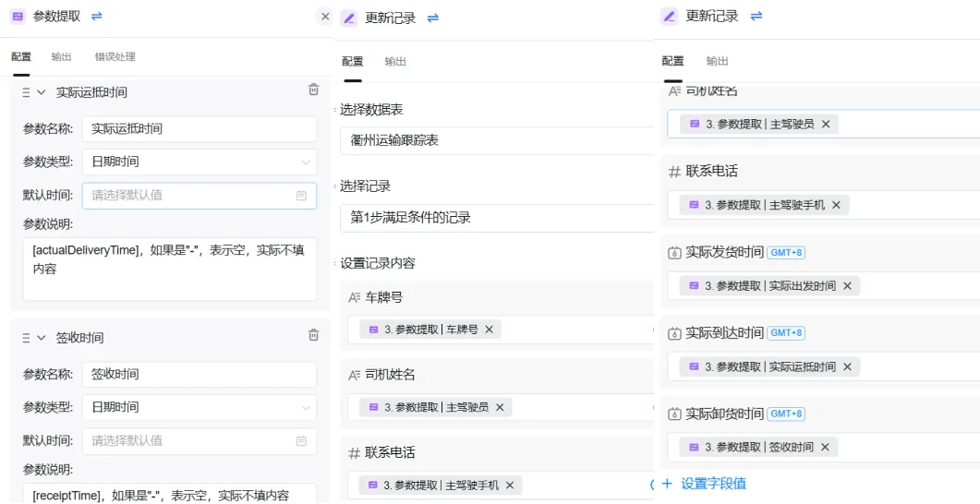Open 选择记录 dropdown 第1步满足条件的记录
The image size is (980, 504).
click(498, 218)
